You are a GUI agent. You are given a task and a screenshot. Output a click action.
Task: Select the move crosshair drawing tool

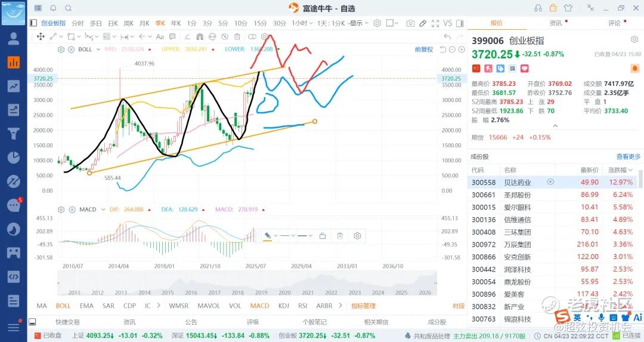pos(41,36)
